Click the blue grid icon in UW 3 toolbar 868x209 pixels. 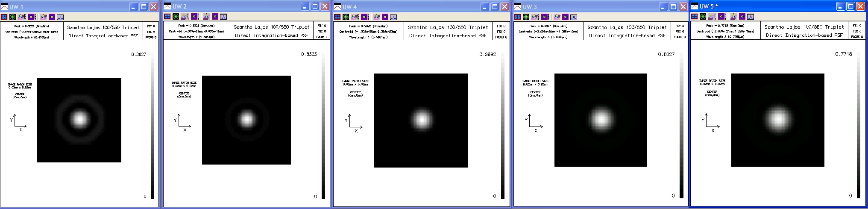[x=518, y=17]
